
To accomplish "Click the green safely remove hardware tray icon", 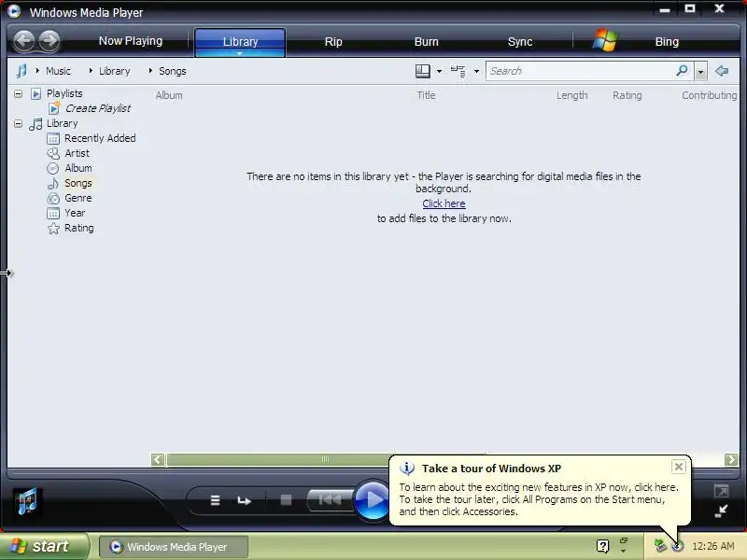I will (660, 546).
